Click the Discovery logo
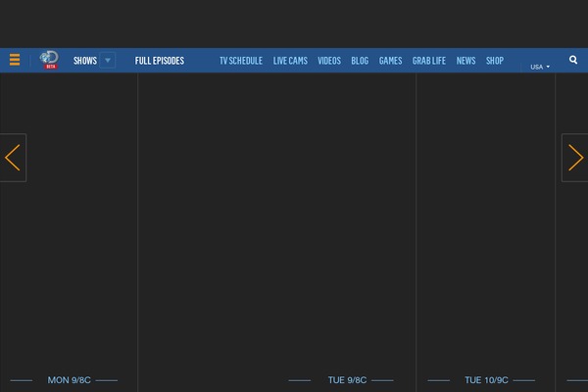This screenshot has height=392, width=588. pyautogui.click(x=49, y=61)
